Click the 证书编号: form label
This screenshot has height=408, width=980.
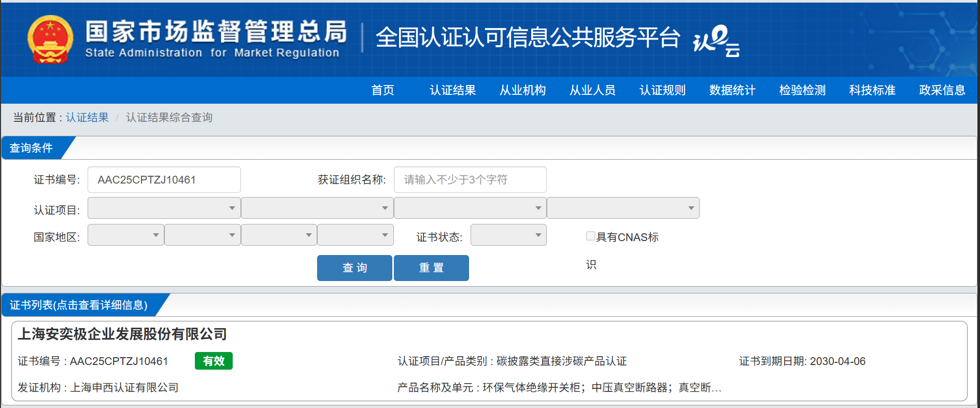pyautogui.click(x=57, y=180)
